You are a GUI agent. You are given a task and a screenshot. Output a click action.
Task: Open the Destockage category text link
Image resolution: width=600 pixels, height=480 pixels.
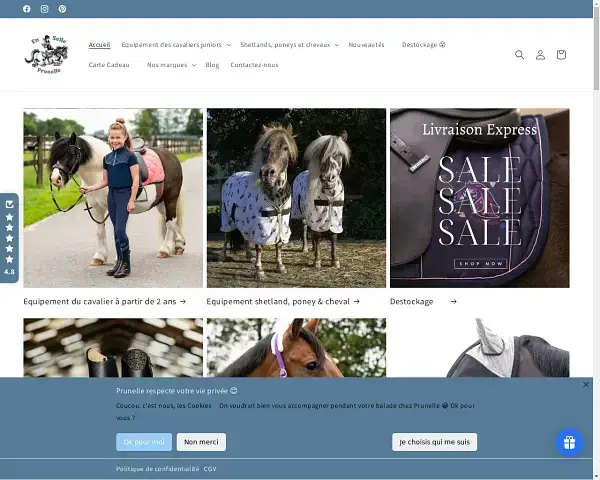(x=411, y=302)
